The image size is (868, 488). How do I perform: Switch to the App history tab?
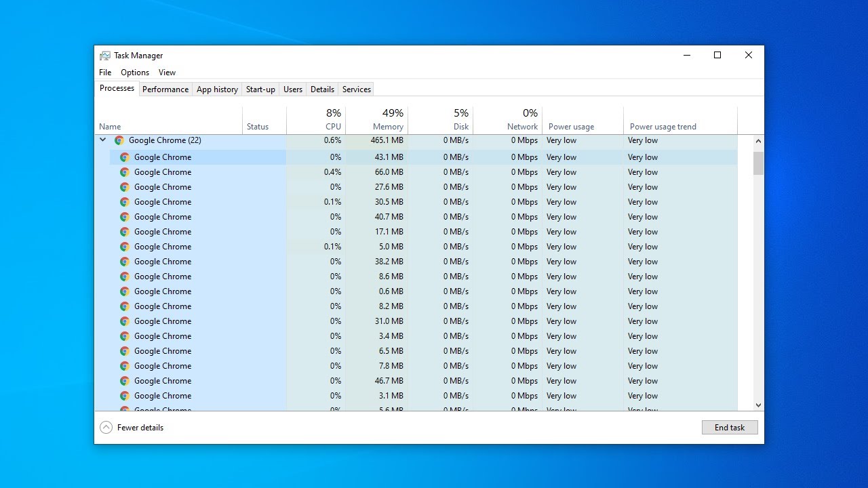pyautogui.click(x=217, y=89)
